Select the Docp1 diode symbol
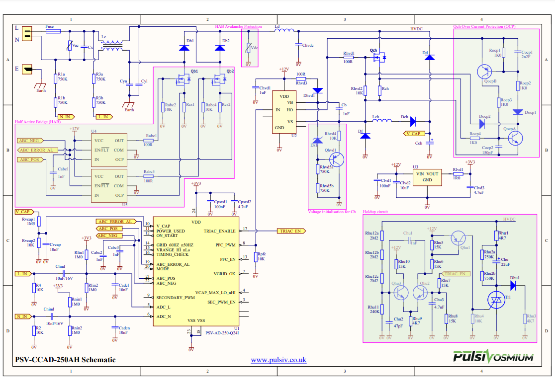This screenshot has height=392, width=555. (518, 112)
